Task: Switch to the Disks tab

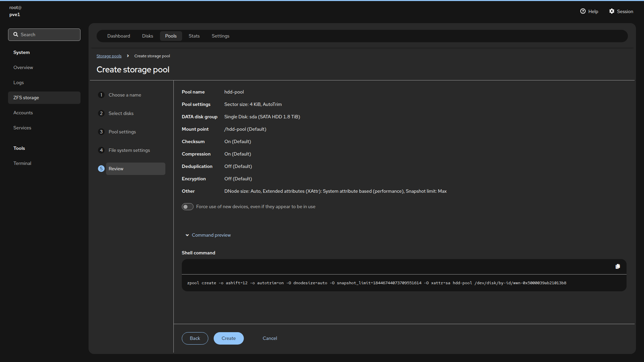Action: pos(148,36)
